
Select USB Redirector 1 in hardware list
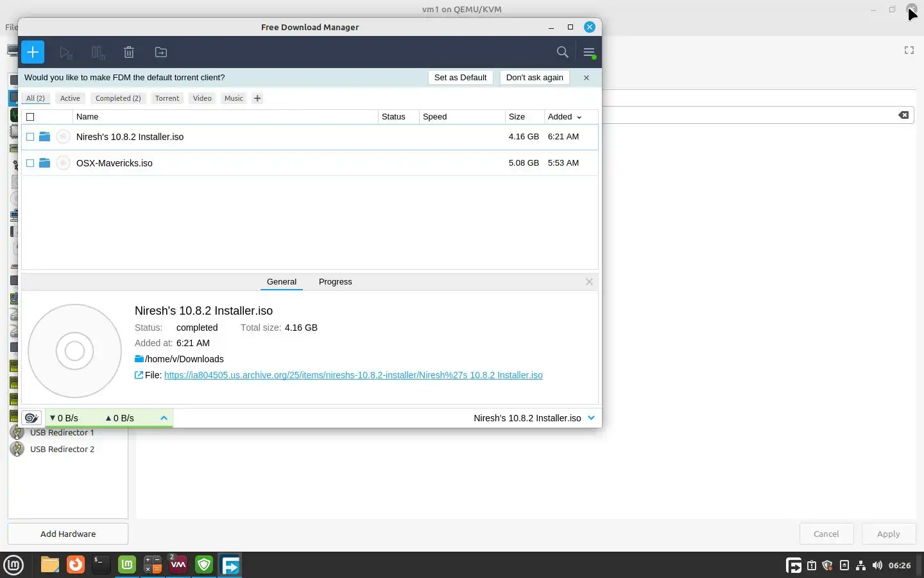[68, 432]
